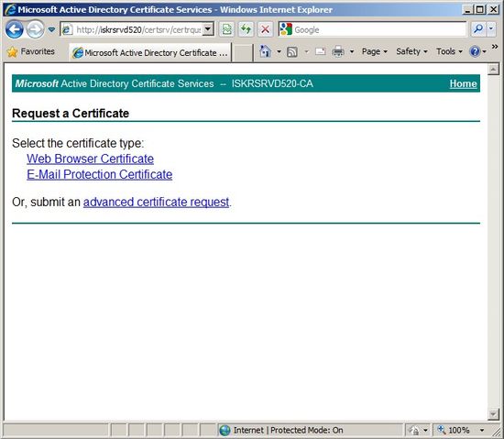Expand the feeds dropdown arrow
This screenshot has width=504, height=439.
(x=306, y=51)
